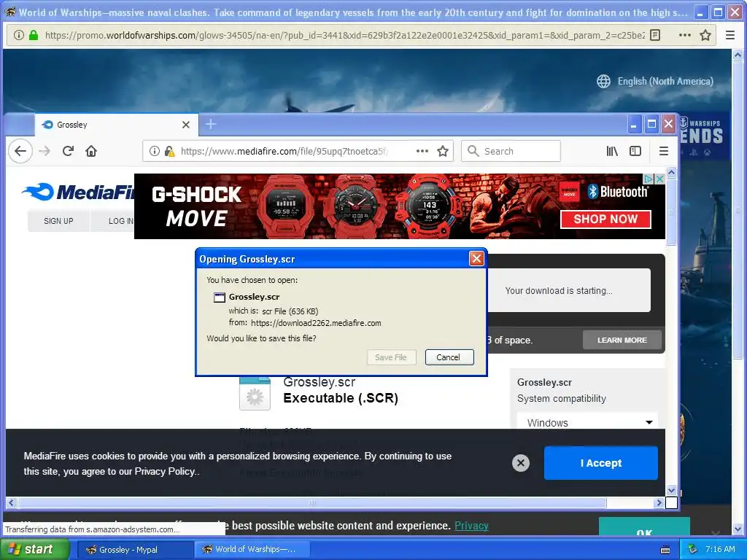The height and width of the screenshot is (560, 747).
Task: Open page actions in Warships address bar
Action: pyautogui.click(x=684, y=35)
